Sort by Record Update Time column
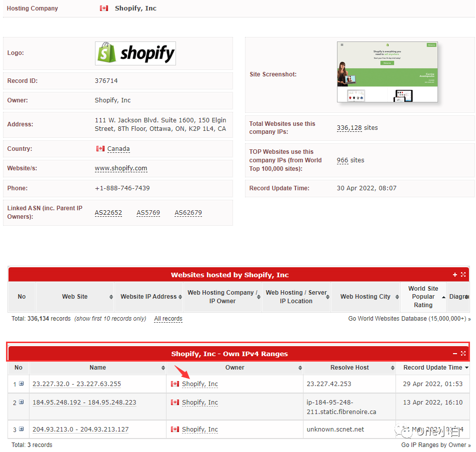476x452 pixels. coord(432,368)
